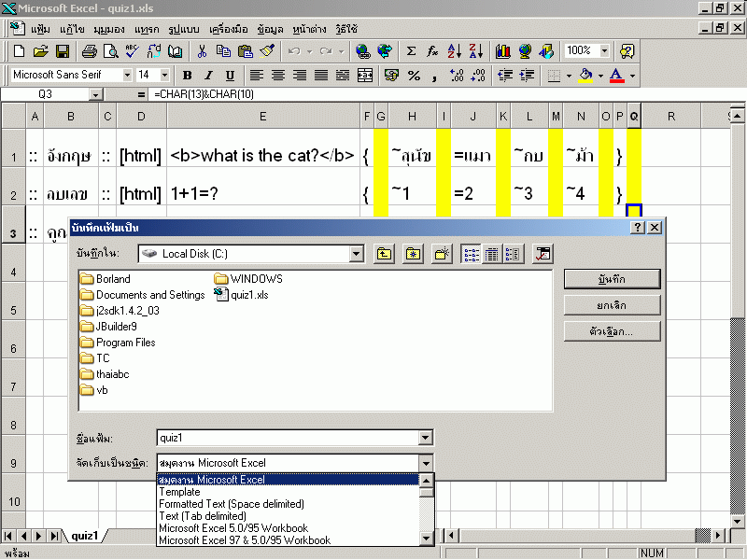Choose 'Template' in the file type list

[179, 492]
